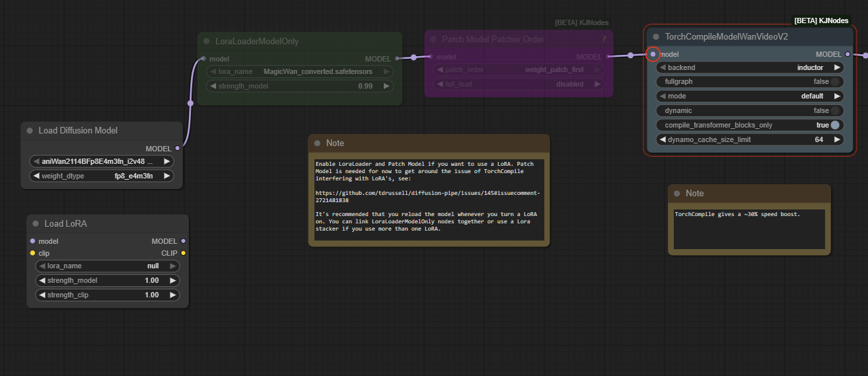
Task: Open the patch_order dropdown
Action: [x=519, y=69]
